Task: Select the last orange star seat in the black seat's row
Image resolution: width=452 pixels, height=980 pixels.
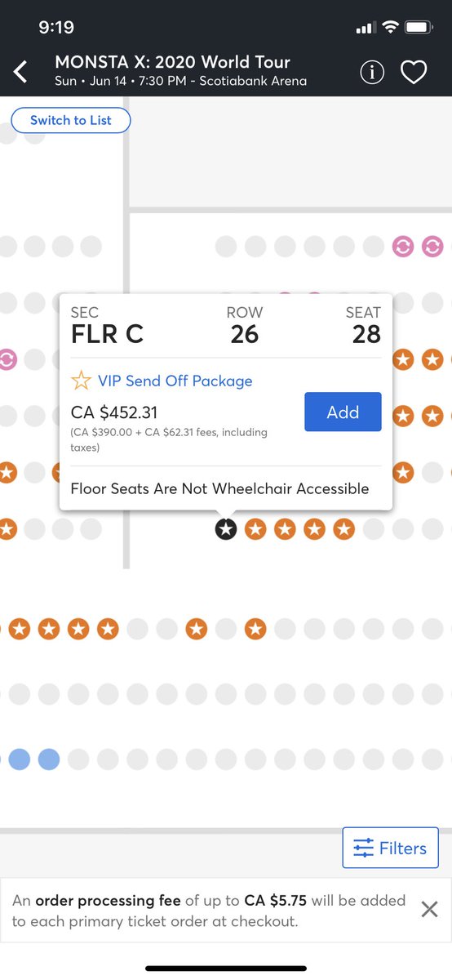Action: click(344, 529)
